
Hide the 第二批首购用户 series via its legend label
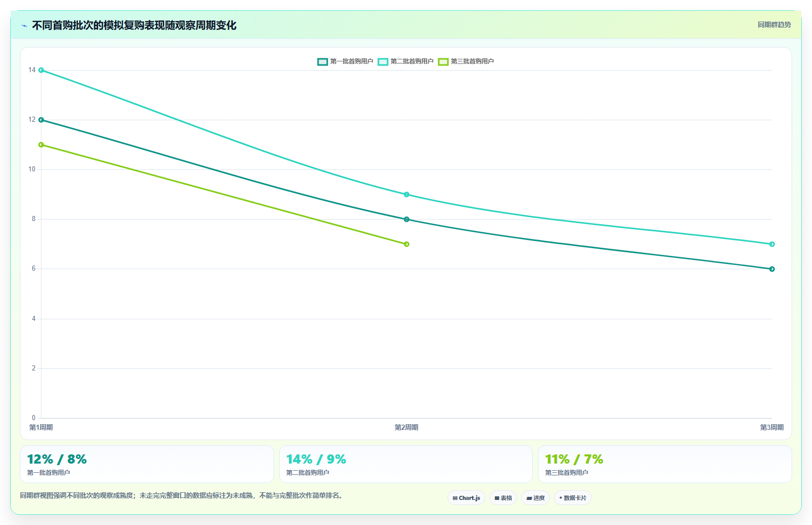click(x=412, y=61)
